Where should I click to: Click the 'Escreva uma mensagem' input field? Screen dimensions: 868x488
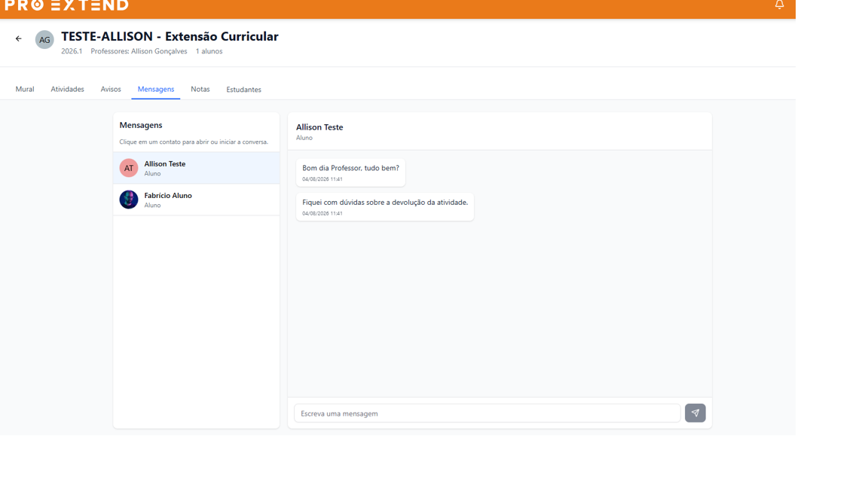pos(487,413)
